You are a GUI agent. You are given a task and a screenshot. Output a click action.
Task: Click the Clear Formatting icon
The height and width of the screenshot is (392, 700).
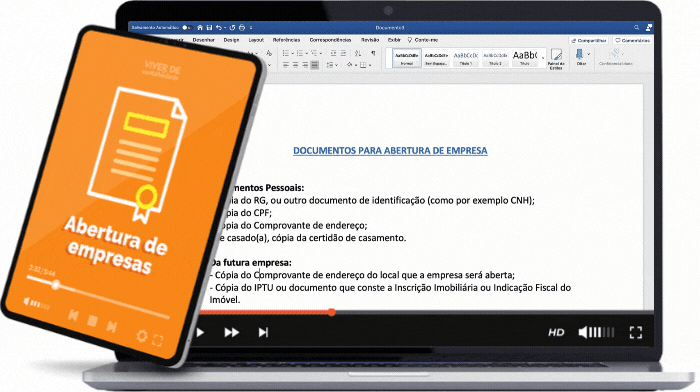click(x=269, y=53)
